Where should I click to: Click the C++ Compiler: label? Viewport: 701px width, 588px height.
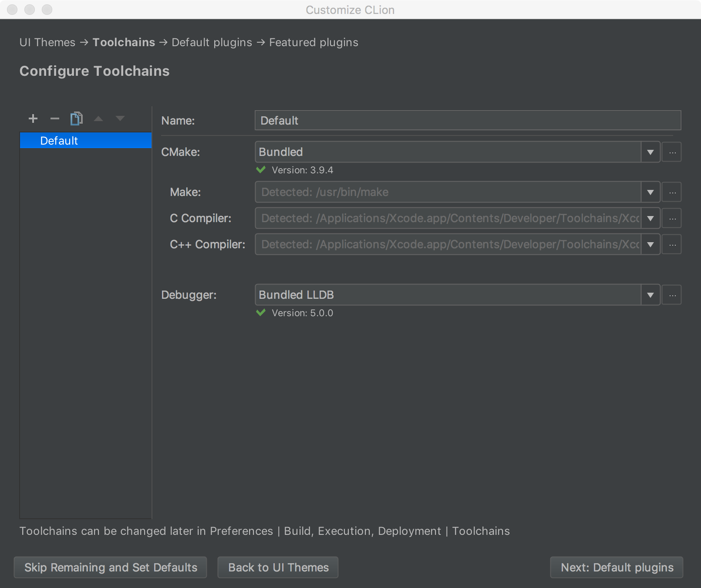pyautogui.click(x=208, y=244)
